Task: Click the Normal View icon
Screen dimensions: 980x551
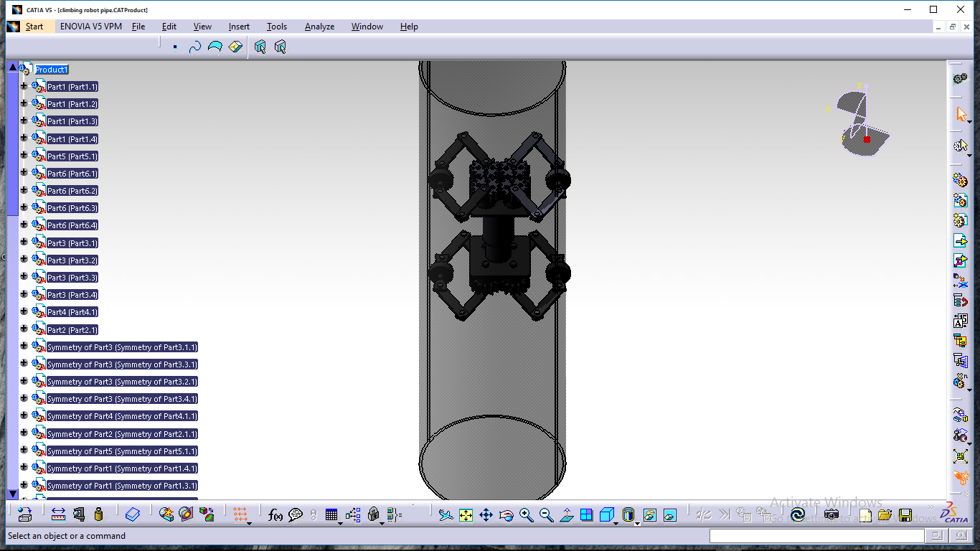Action: click(566, 514)
